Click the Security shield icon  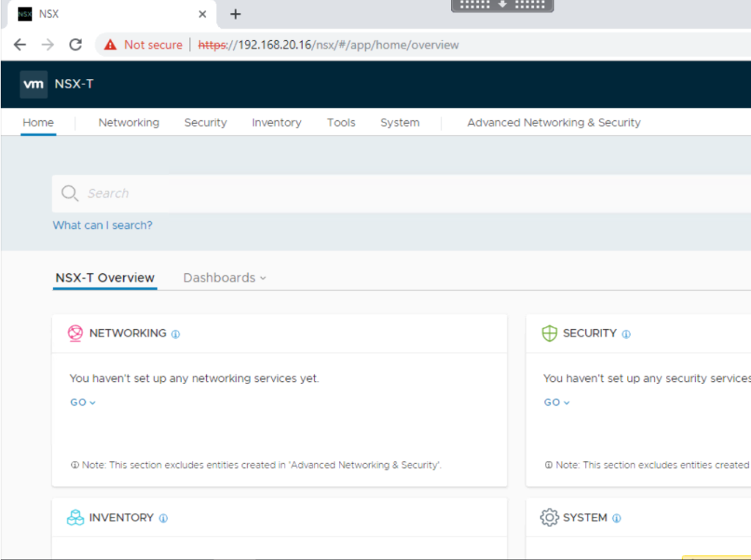(x=549, y=333)
